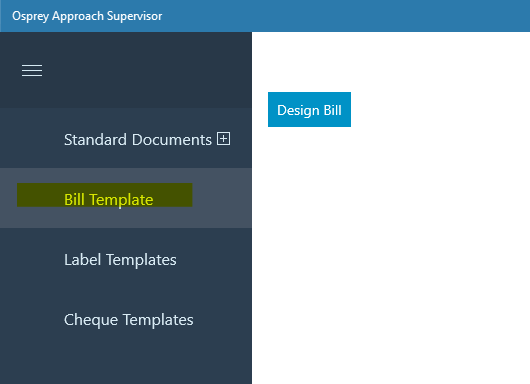Click the Design Bill button
The image size is (530, 384).
pos(309,110)
